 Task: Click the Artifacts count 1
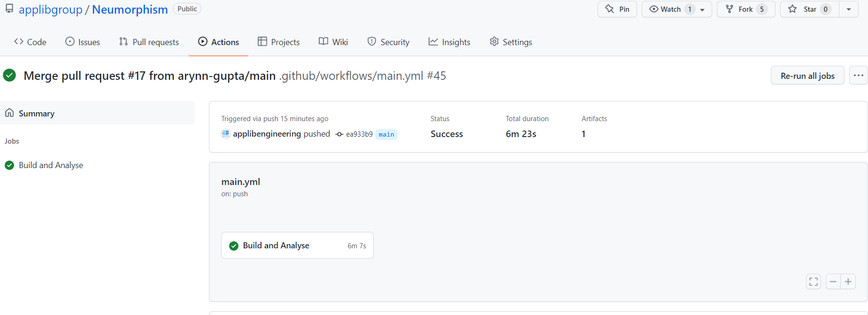[x=584, y=134]
